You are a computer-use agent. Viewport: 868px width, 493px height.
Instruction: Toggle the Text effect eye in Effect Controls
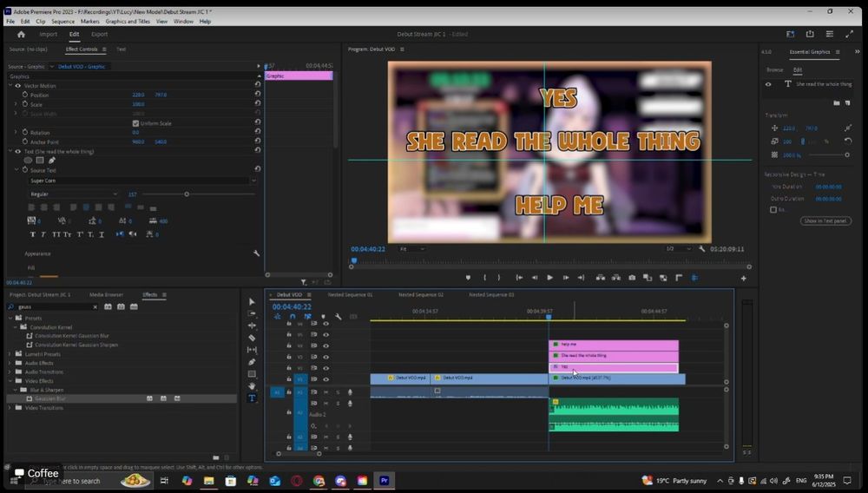click(x=17, y=152)
